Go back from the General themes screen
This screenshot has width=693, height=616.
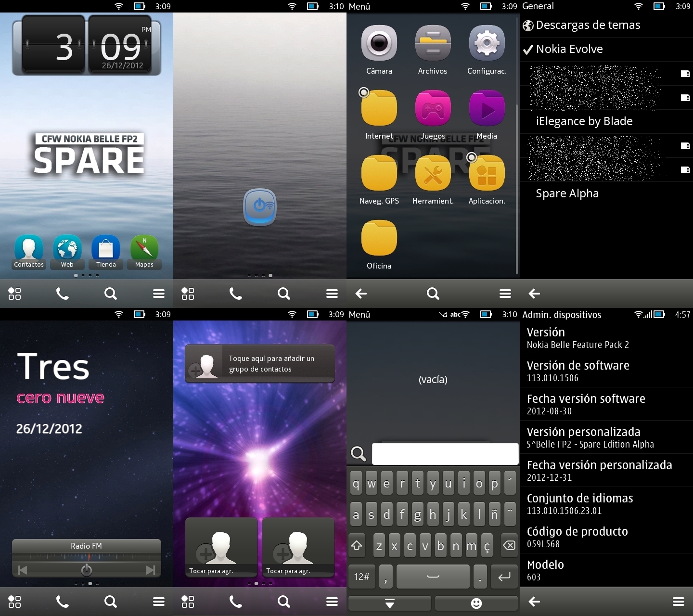click(x=534, y=294)
